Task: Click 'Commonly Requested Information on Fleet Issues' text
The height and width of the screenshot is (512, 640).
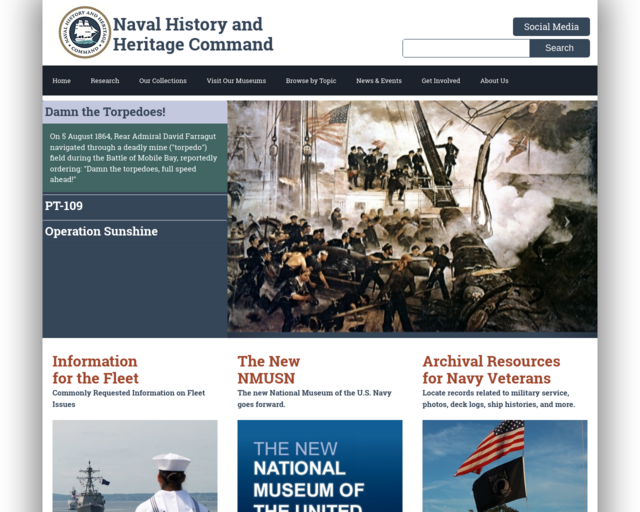Action: tap(129, 398)
